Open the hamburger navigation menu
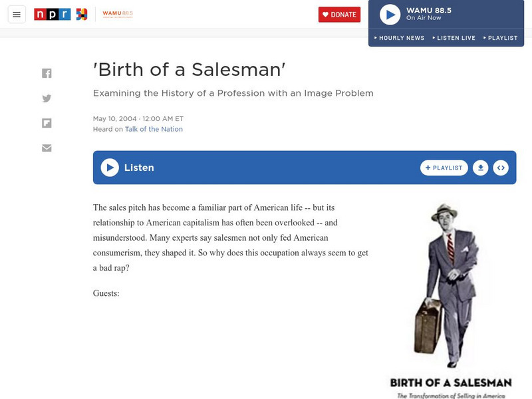Screen dimensions: 532x399 coord(17,13)
